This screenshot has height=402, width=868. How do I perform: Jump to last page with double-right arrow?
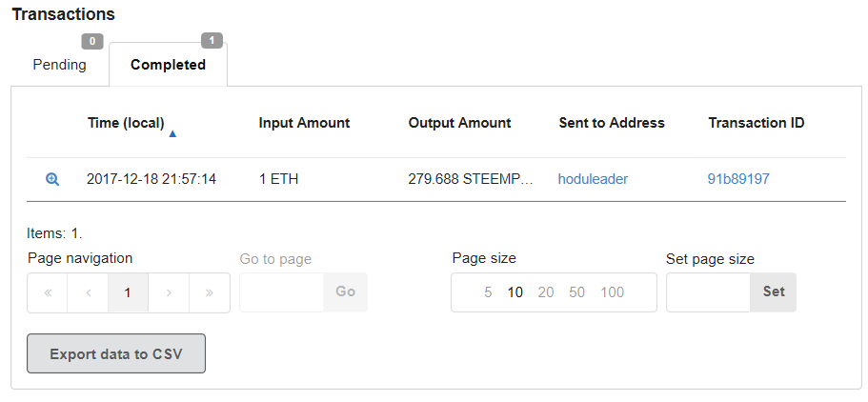[x=209, y=292]
